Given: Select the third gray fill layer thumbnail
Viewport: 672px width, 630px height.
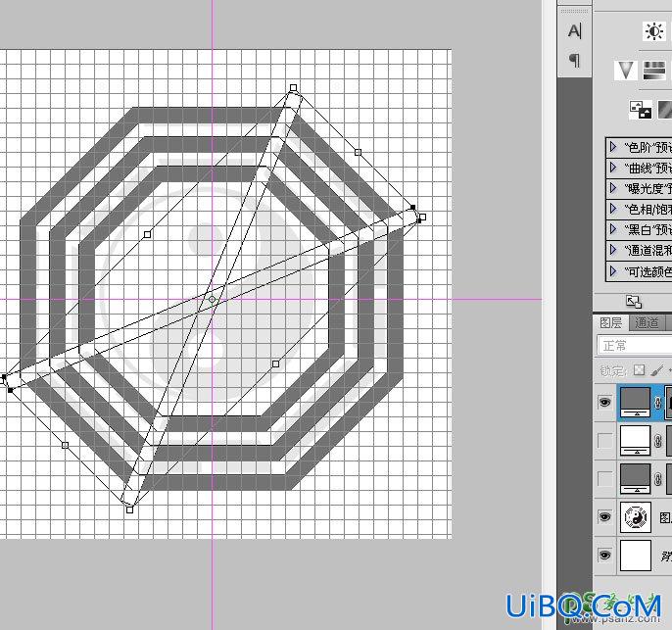Looking at the screenshot, I should [x=635, y=479].
